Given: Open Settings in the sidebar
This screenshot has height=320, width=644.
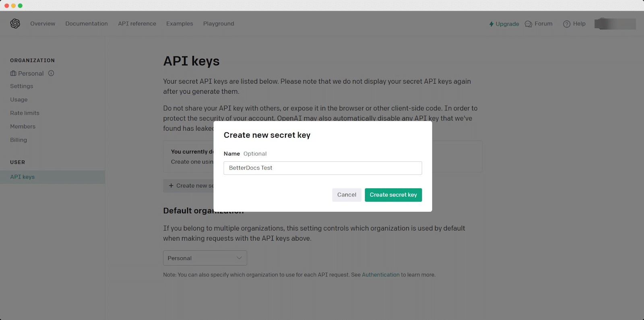Looking at the screenshot, I should pos(21,86).
